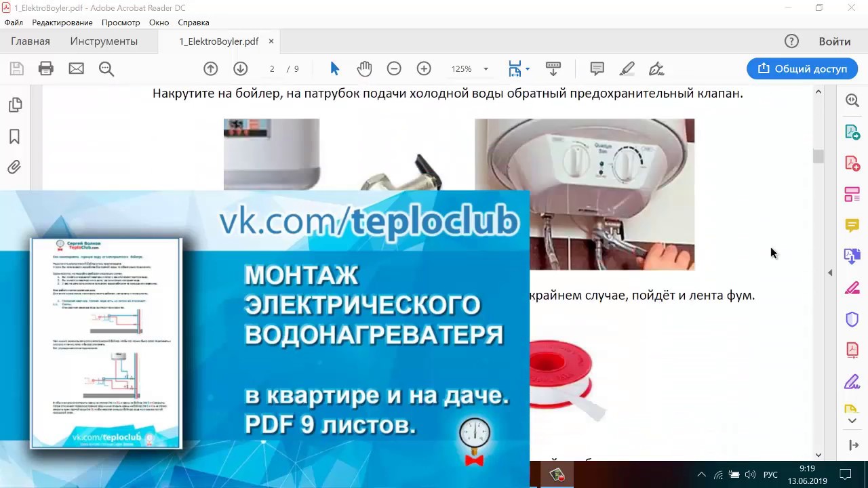The width and height of the screenshot is (868, 488).
Task: Click the vertical scrollbar thumb
Action: 818,156
